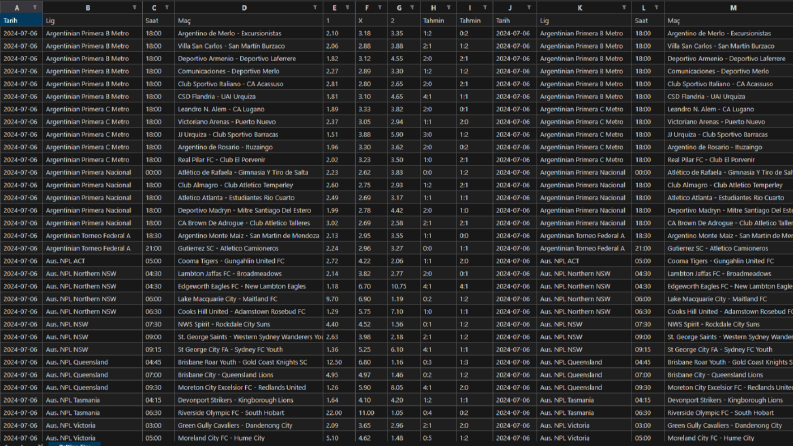This screenshot has width=793, height=446.
Task: Select the 'Tahmin' header cell in column I
Action: (475, 21)
